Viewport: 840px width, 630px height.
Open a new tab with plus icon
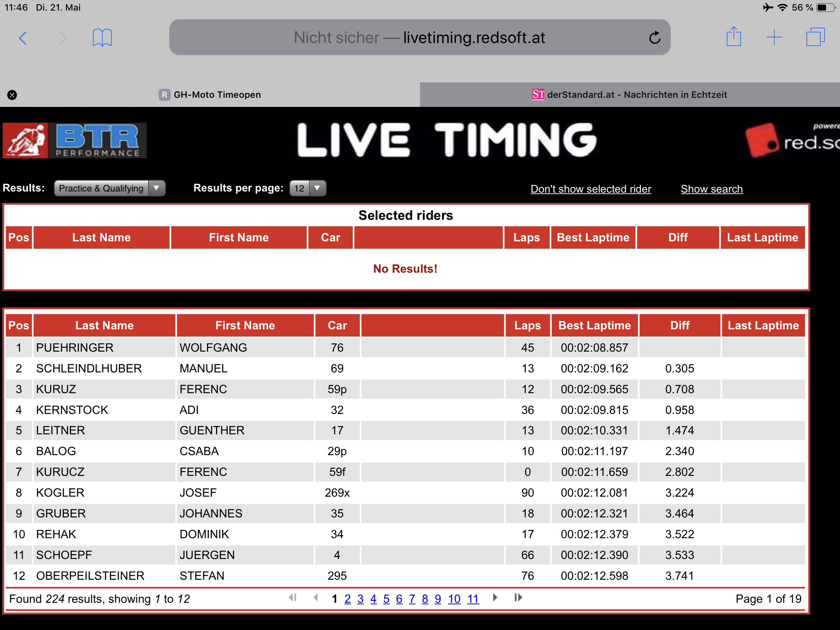point(774,38)
